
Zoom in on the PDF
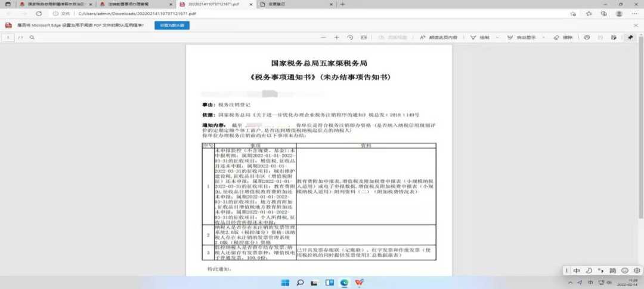pos(337,38)
